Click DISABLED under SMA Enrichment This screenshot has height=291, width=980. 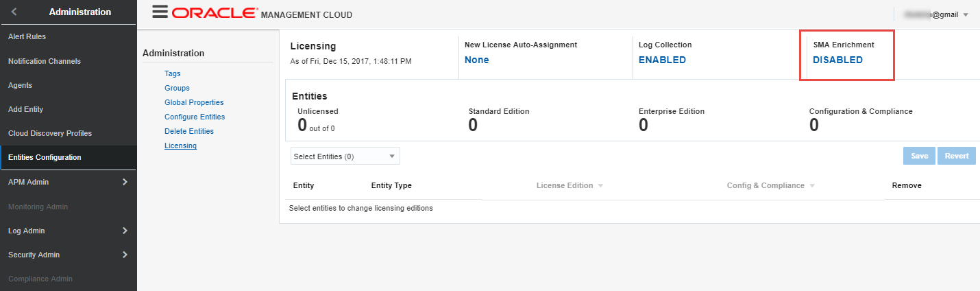point(837,60)
